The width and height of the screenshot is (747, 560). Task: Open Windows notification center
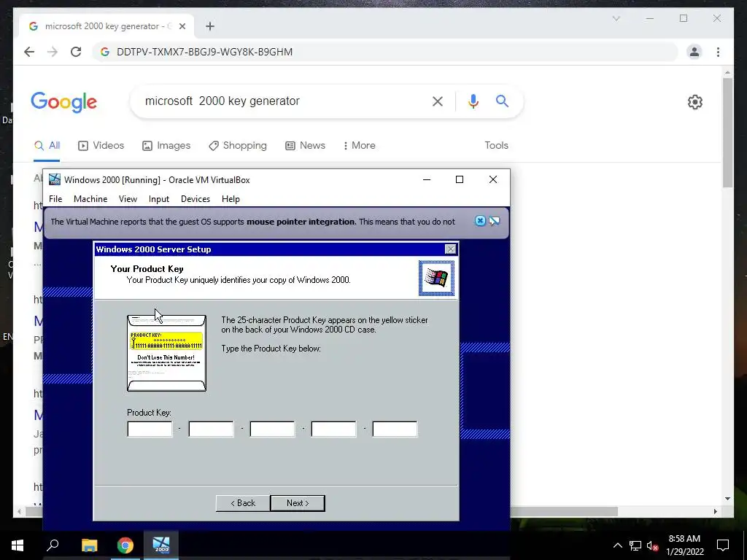point(723,545)
